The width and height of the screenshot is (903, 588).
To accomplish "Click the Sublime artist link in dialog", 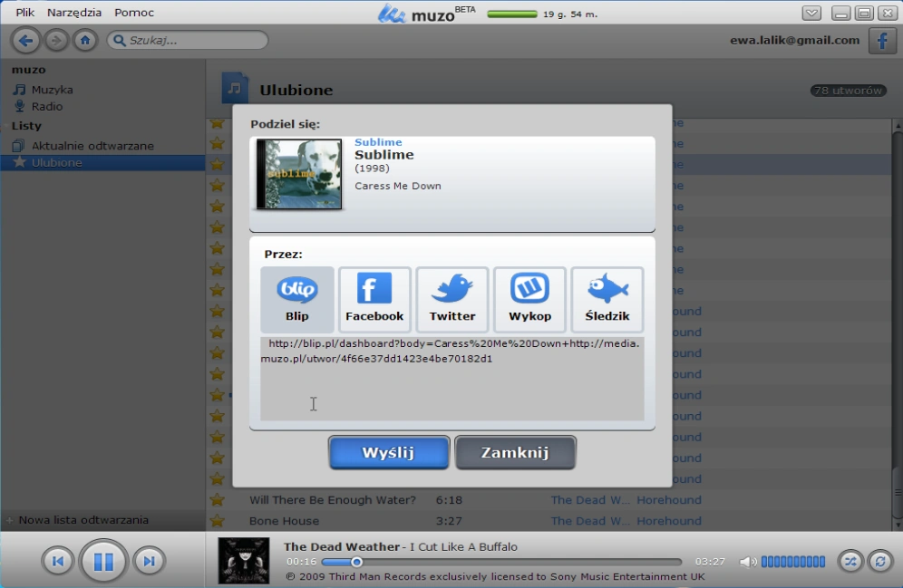I will pos(378,142).
